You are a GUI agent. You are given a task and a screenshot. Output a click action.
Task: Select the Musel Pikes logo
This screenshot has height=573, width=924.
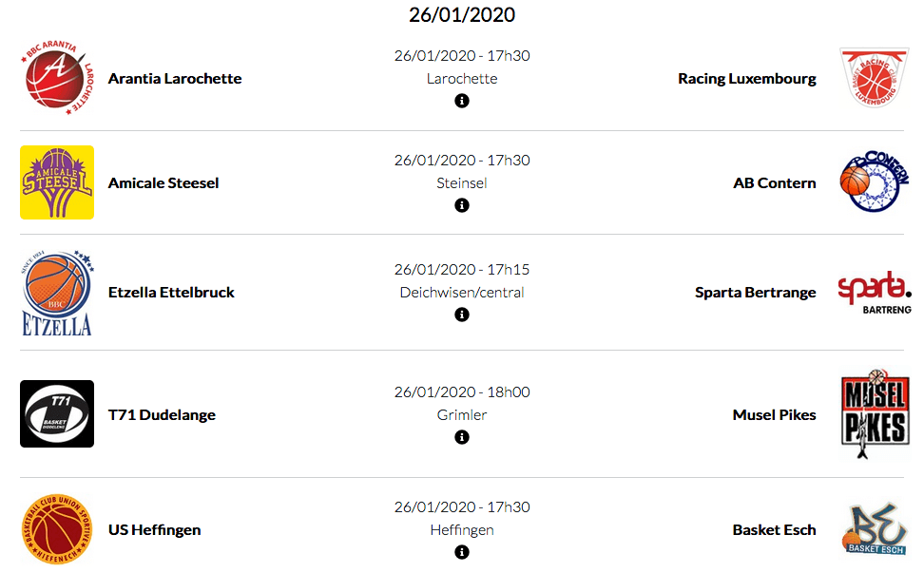[874, 414]
